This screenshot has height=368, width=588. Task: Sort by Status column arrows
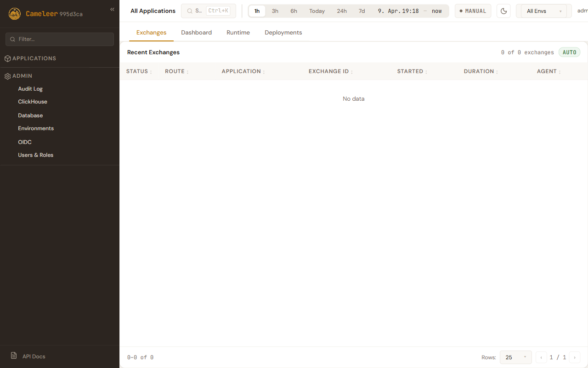point(151,72)
